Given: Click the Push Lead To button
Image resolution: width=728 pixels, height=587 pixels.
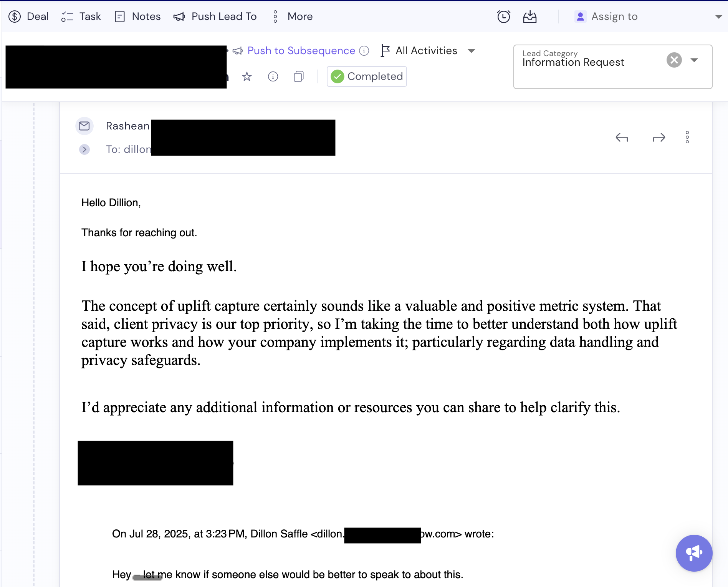Looking at the screenshot, I should pyautogui.click(x=215, y=17).
